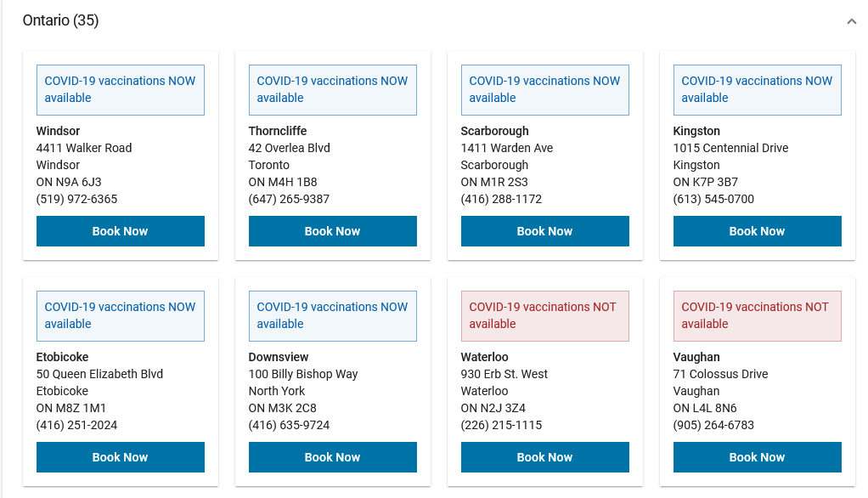Image resolution: width=868 pixels, height=498 pixels.
Task: Book Now at Downsview location
Action: coord(332,457)
